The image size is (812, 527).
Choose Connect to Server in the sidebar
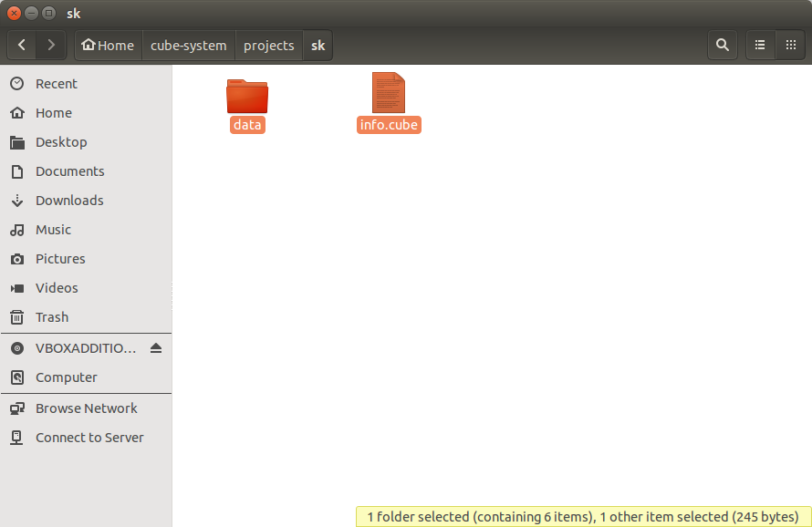pyautogui.click(x=86, y=438)
